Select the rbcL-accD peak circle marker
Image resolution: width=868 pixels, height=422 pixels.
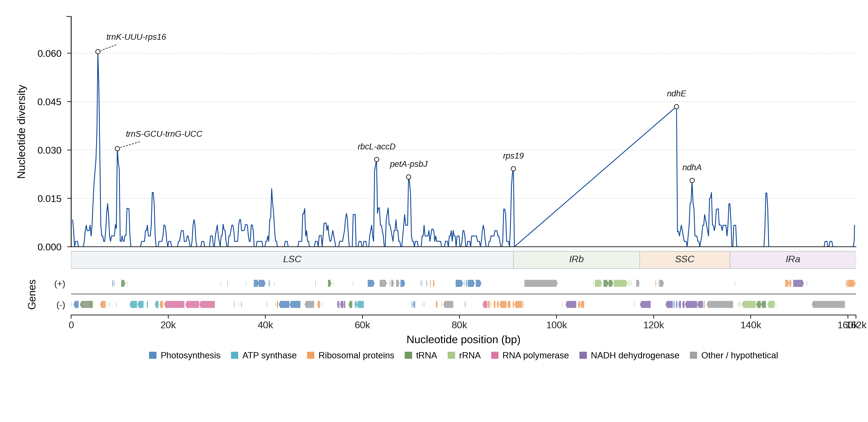coord(377,160)
